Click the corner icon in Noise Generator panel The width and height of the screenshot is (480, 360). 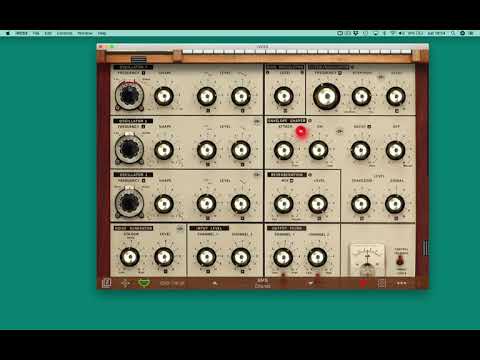[x=180, y=229]
